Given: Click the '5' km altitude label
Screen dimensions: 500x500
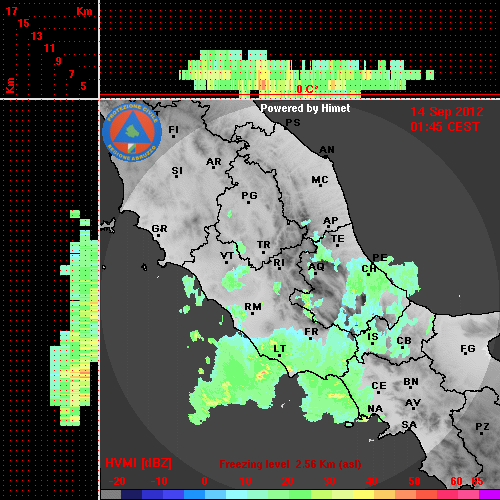Looking at the screenshot, I should coord(83,86).
